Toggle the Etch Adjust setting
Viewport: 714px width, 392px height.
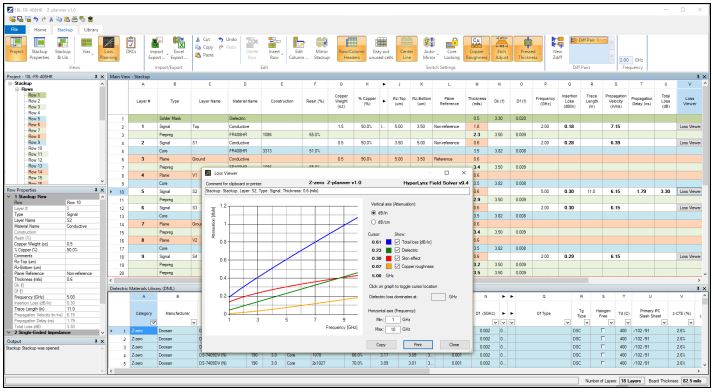(x=502, y=49)
